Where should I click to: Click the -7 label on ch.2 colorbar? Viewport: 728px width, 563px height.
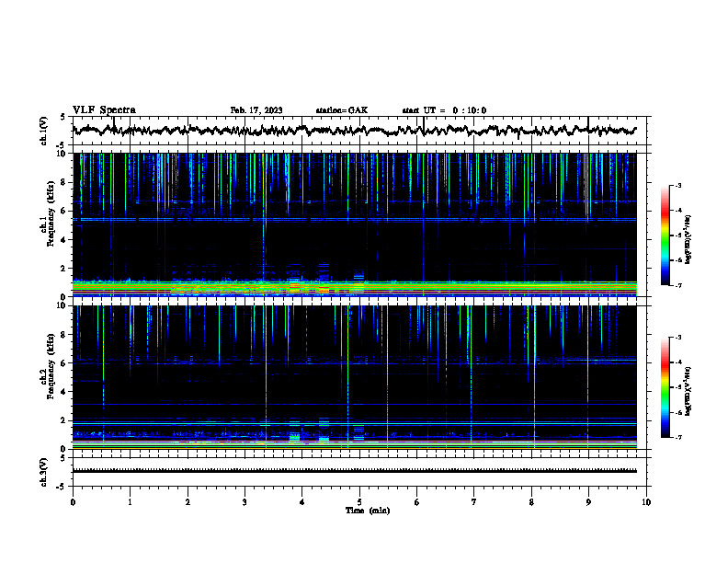pyautogui.click(x=677, y=437)
